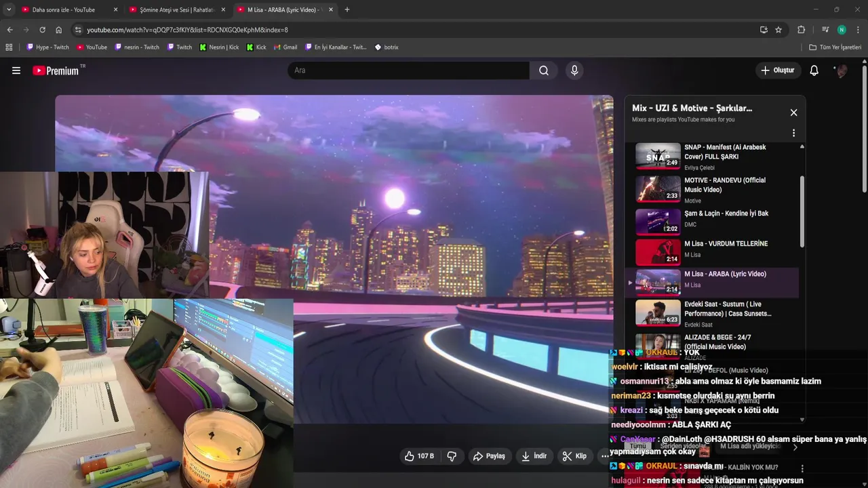Screen dimensions: 868x488
Task: Open the Mix playlist options menu
Action: click(793, 133)
